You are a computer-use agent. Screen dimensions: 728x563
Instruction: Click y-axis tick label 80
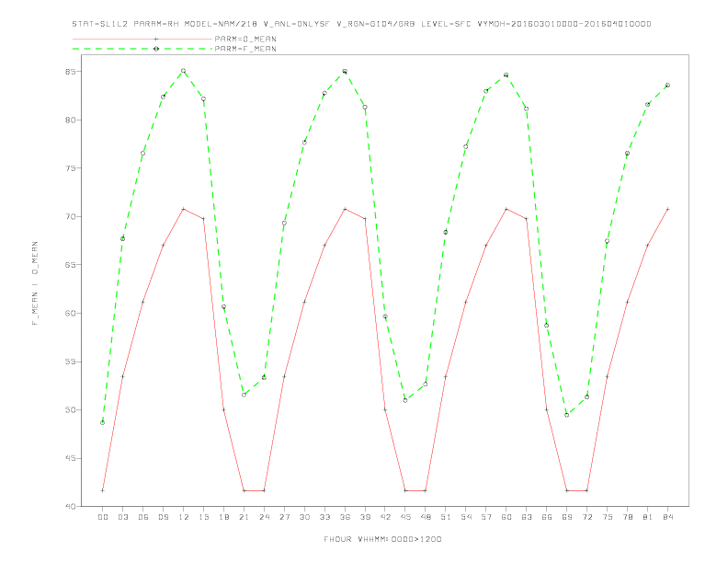click(x=70, y=120)
